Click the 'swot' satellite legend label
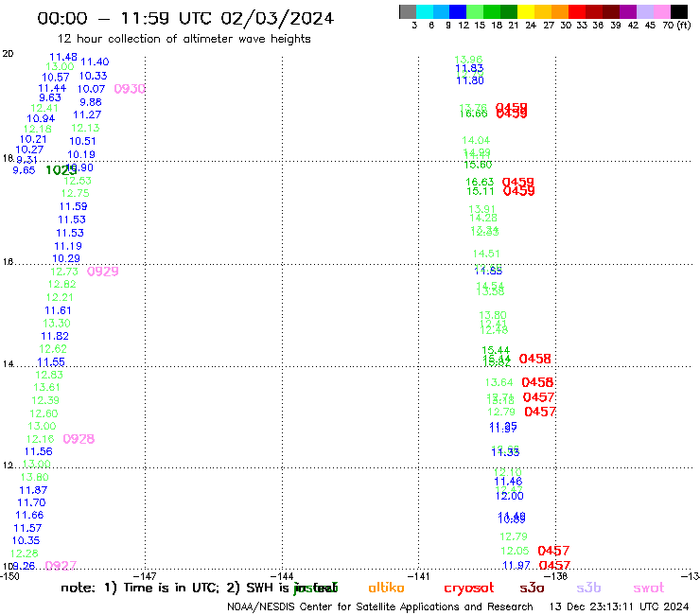 tap(649, 588)
